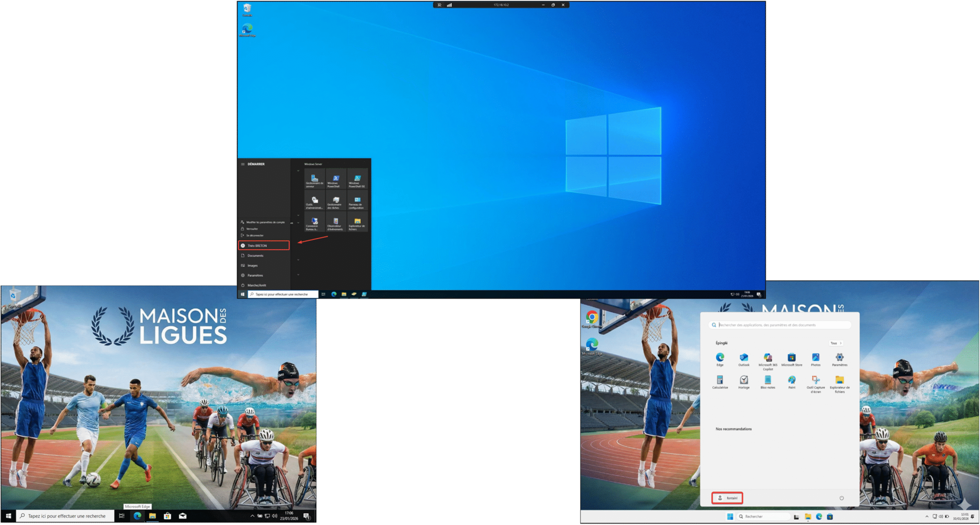Screen dimensions: 980x525
Task: Open Microsoft 365 Copilot app
Action: click(767, 358)
